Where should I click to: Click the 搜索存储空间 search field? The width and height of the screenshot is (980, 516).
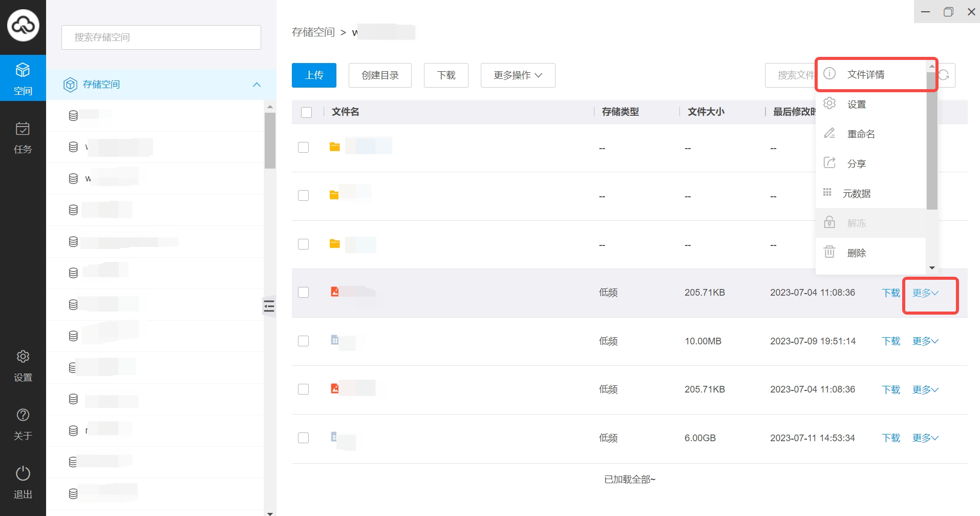pyautogui.click(x=161, y=37)
